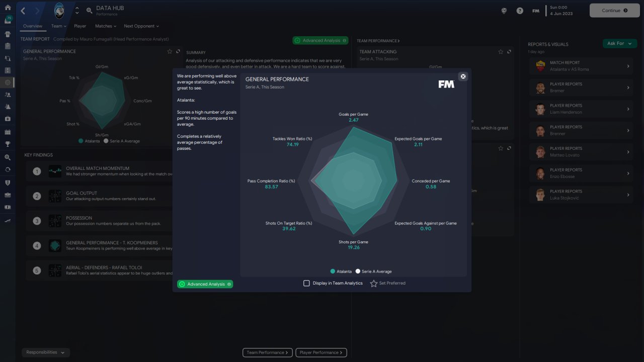
Task: Toggle Atalanta legend in Team Report chart
Action: [x=89, y=141]
